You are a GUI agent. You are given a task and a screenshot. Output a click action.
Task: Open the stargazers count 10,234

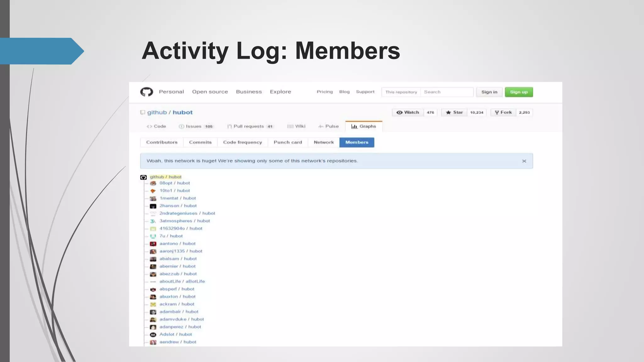477,112
